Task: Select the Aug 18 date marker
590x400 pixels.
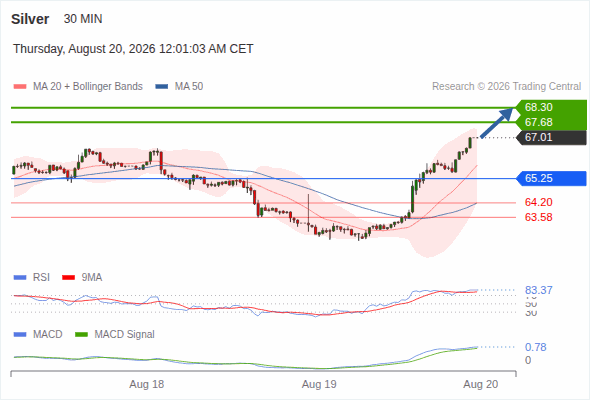Action: [147, 385]
